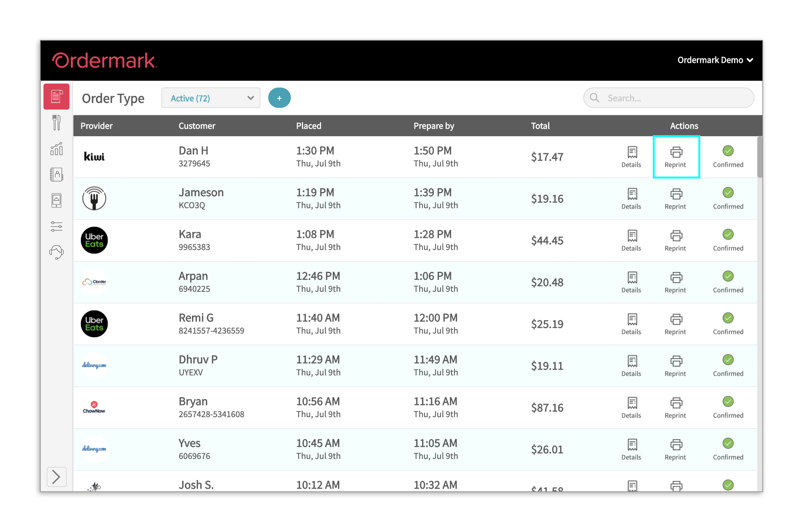Select customer name Dan H

coord(193,151)
